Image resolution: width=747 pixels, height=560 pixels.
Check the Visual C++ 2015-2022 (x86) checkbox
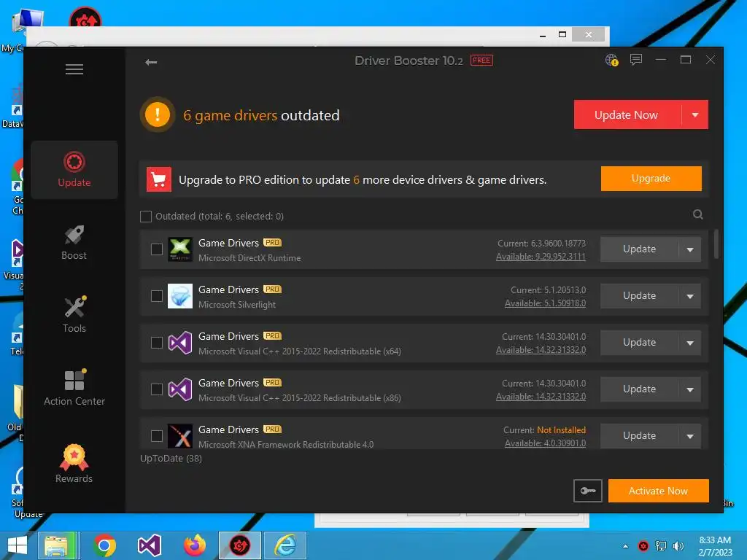click(x=157, y=389)
